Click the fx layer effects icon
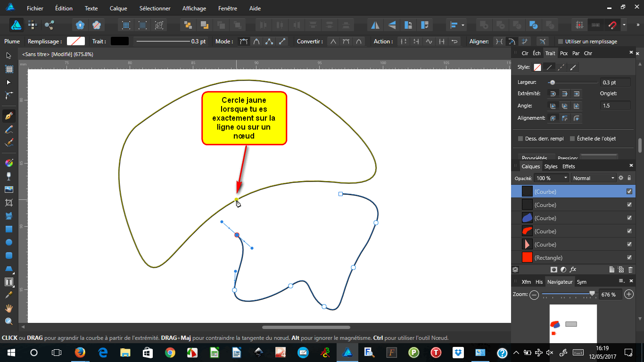 pos(573,270)
